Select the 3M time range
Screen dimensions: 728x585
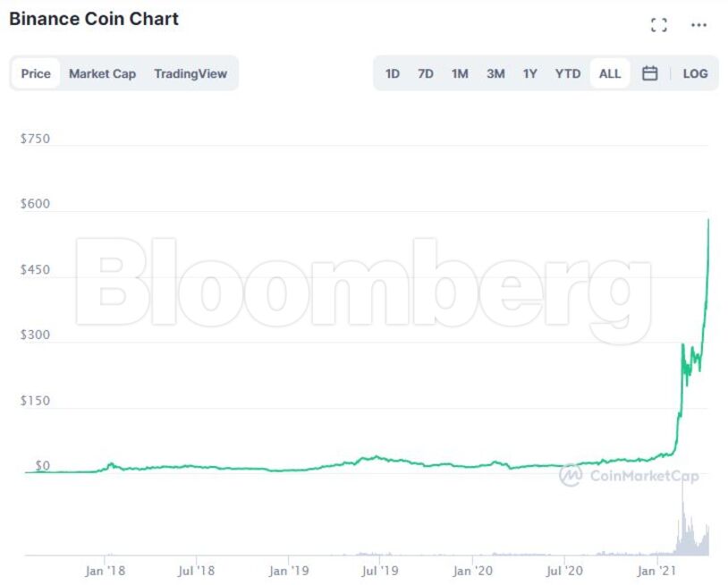click(x=495, y=73)
